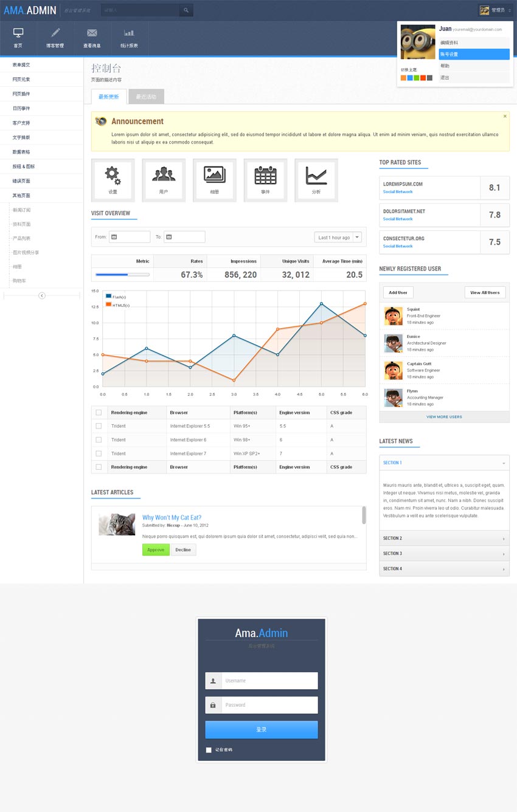Switch to the 最近活动 tab
Viewport: 517px width, 812px height.
(x=146, y=97)
